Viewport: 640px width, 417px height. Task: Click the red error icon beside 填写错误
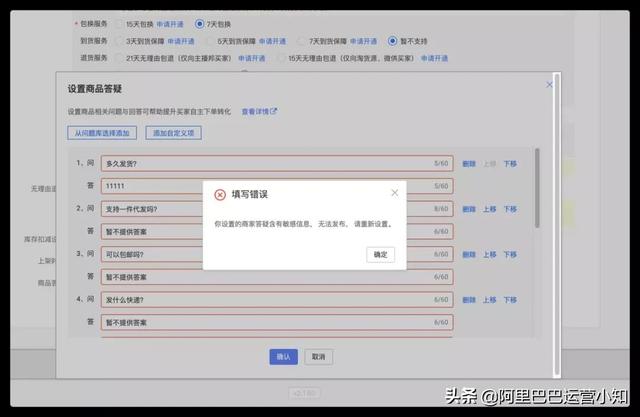coord(220,194)
